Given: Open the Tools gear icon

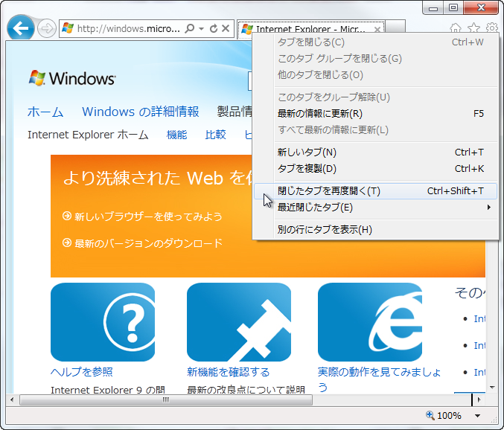Looking at the screenshot, I should click(x=491, y=28).
